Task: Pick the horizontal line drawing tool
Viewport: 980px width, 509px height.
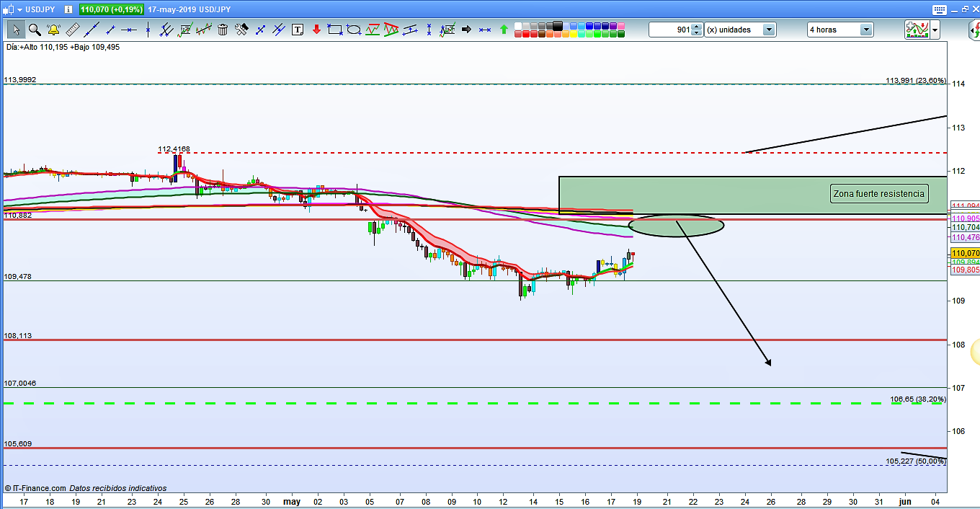Action: 129,30
